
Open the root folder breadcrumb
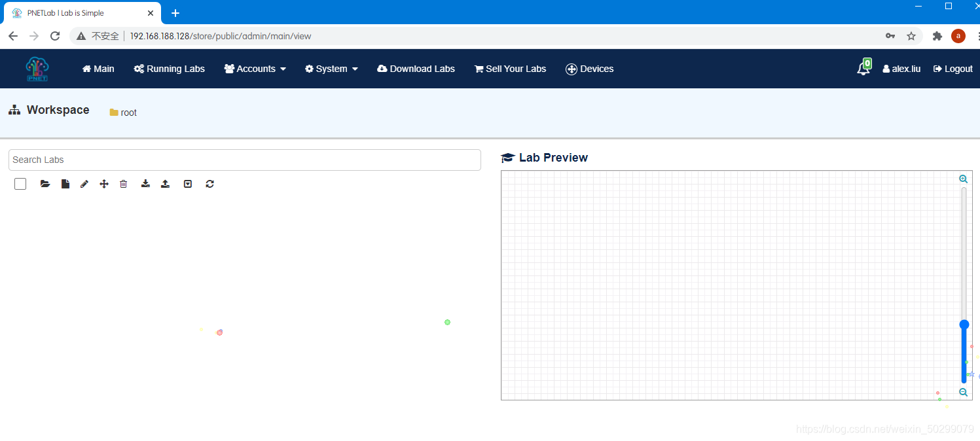click(123, 113)
